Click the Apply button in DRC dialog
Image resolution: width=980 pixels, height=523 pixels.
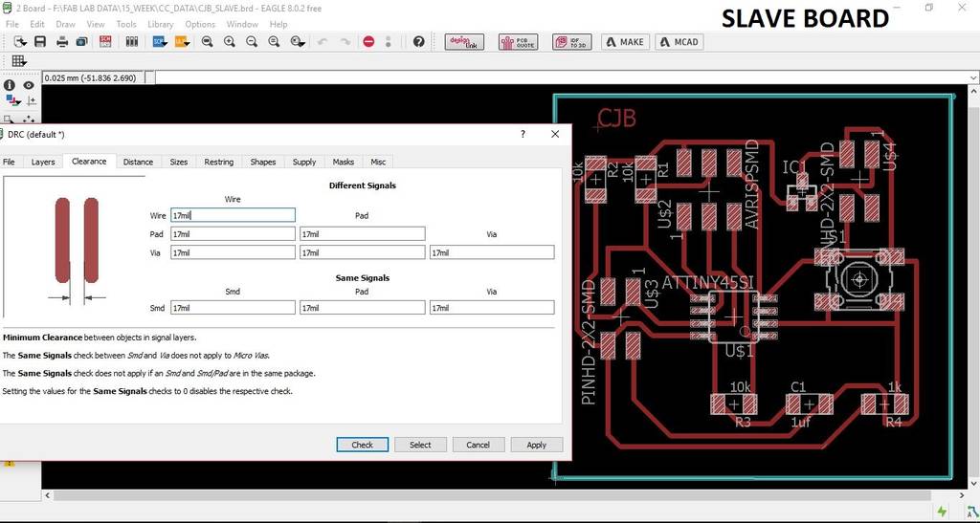point(536,445)
